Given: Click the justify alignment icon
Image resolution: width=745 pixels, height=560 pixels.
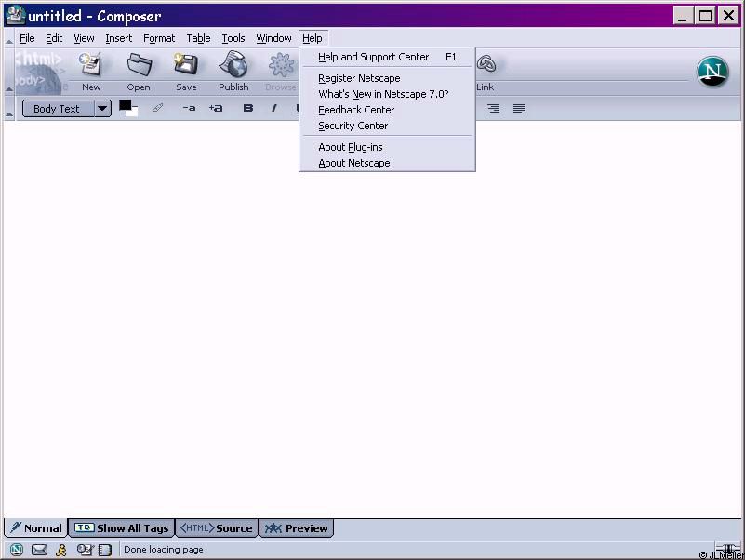Looking at the screenshot, I should pos(519,109).
